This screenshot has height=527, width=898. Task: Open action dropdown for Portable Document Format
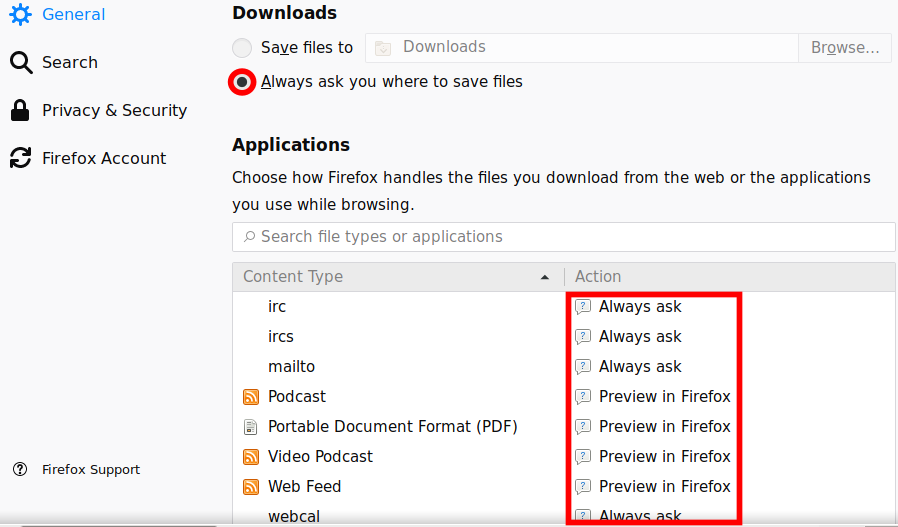[654, 427]
